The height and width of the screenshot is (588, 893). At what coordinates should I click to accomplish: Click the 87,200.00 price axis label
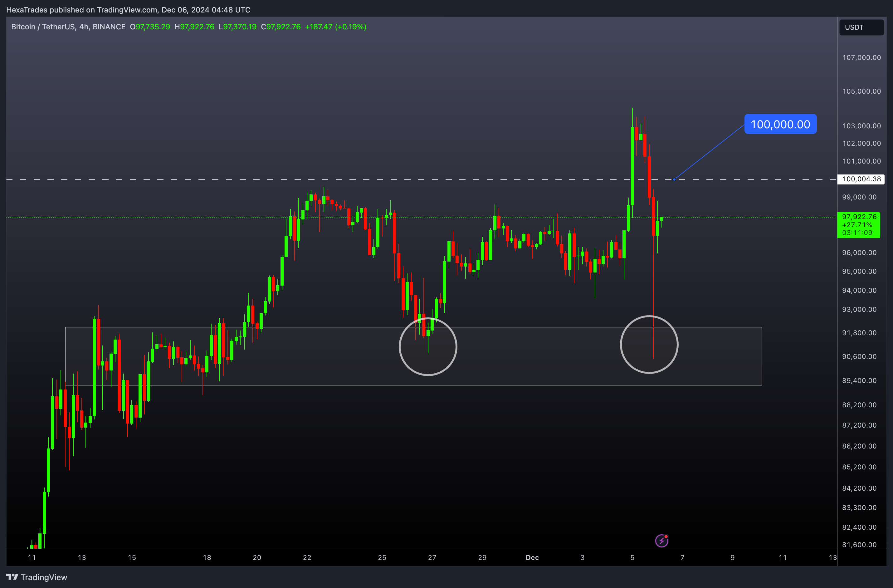[859, 425]
